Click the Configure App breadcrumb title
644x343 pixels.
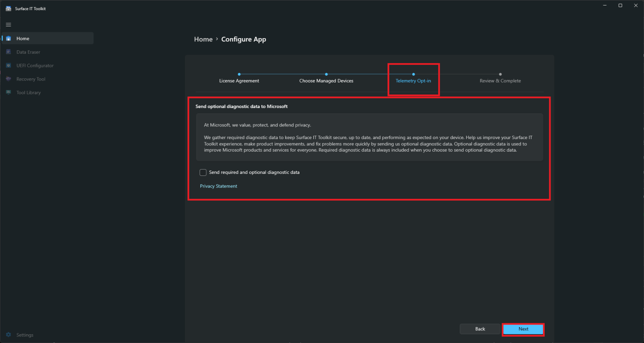244,39
